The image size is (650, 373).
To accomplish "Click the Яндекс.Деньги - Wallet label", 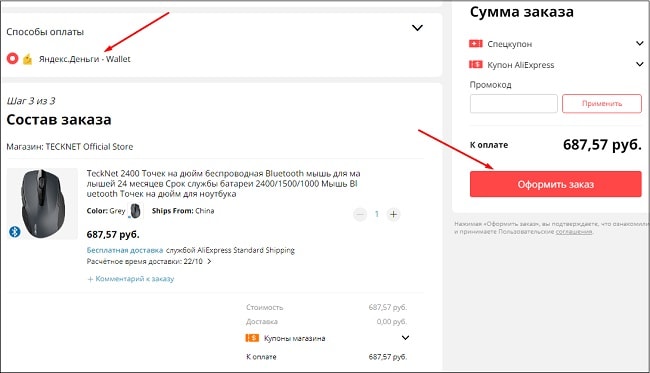I will point(85,59).
